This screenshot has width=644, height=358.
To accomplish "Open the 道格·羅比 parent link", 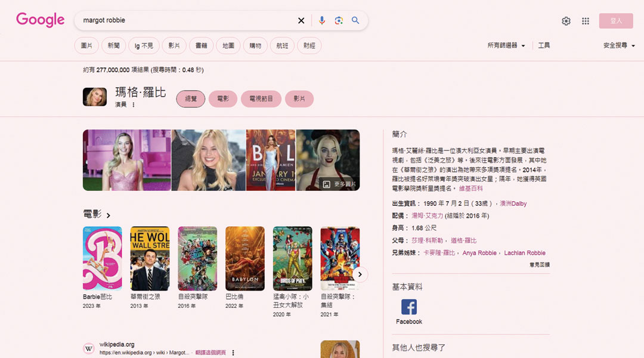I will (463, 240).
